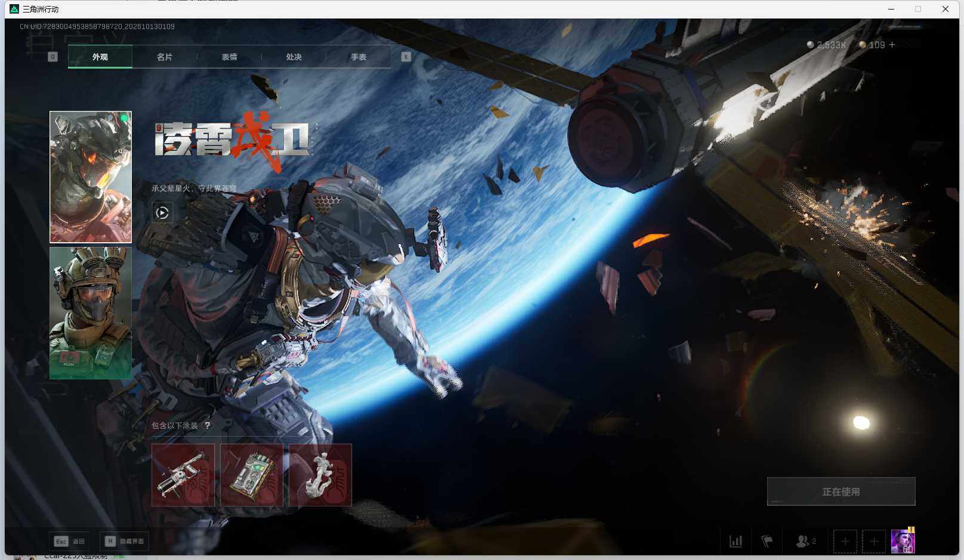The width and height of the screenshot is (964, 560).
Task: Click the Q previous-tab key icon
Action: tap(52, 57)
